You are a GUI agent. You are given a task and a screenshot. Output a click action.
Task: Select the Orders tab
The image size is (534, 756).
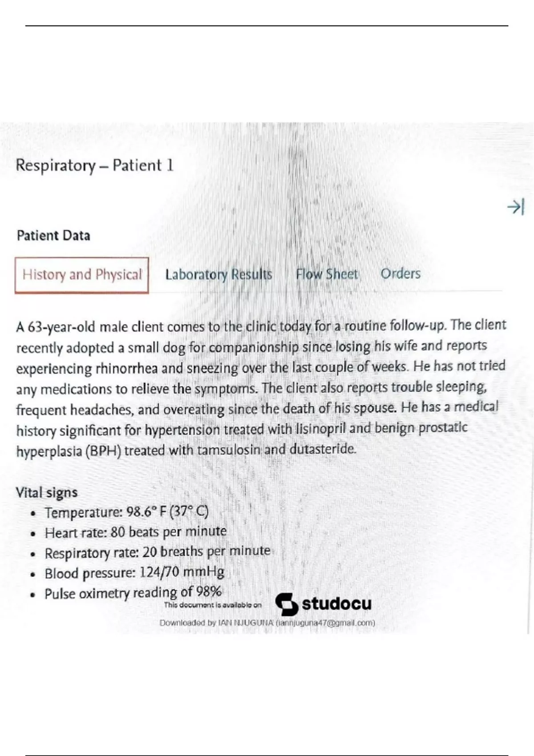tap(400, 273)
